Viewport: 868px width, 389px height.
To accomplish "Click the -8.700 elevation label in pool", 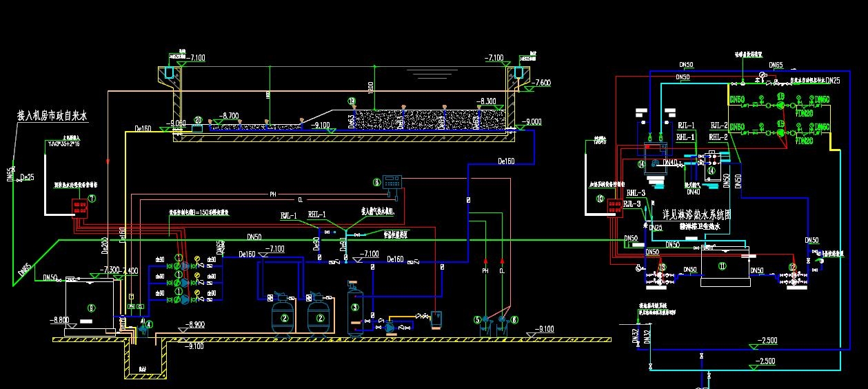I will pyautogui.click(x=229, y=116).
